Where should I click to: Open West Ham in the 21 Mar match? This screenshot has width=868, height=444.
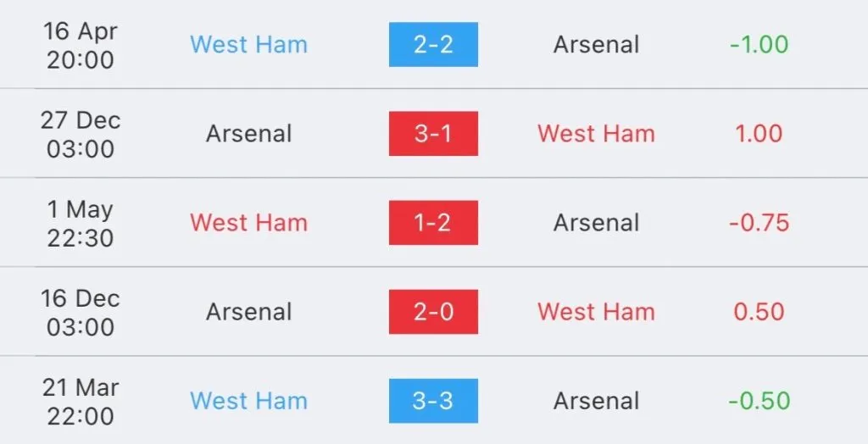(x=248, y=401)
